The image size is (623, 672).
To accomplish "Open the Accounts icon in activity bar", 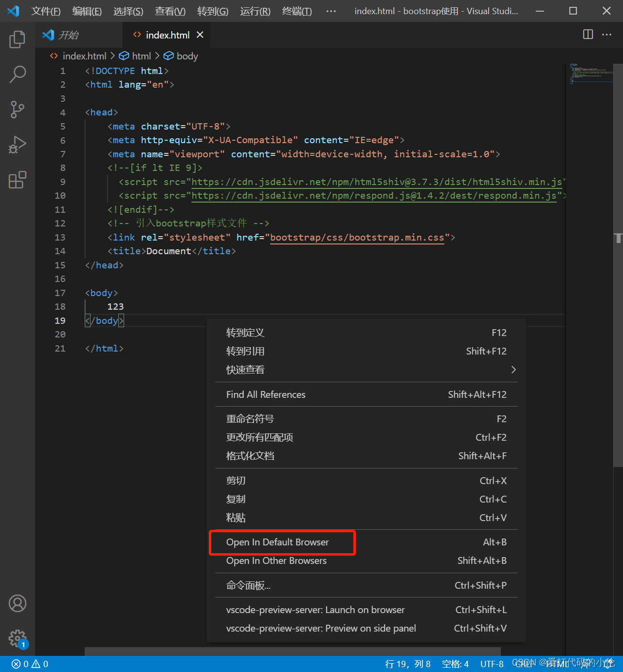I will [x=18, y=603].
